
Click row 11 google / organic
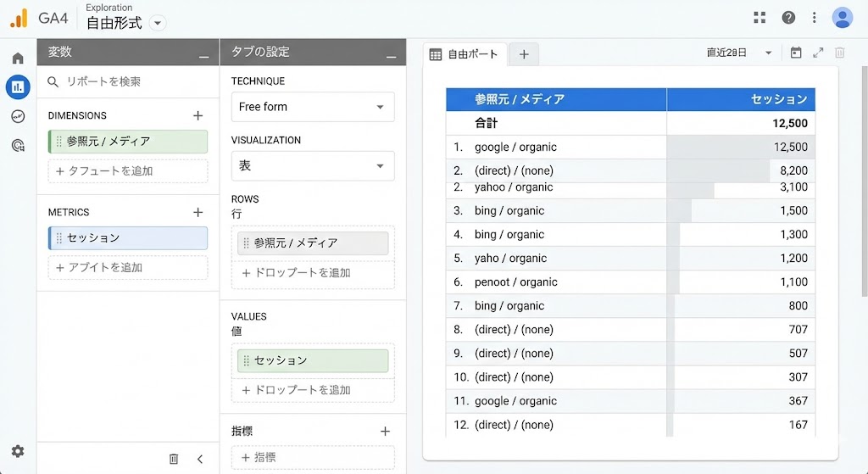(x=631, y=401)
